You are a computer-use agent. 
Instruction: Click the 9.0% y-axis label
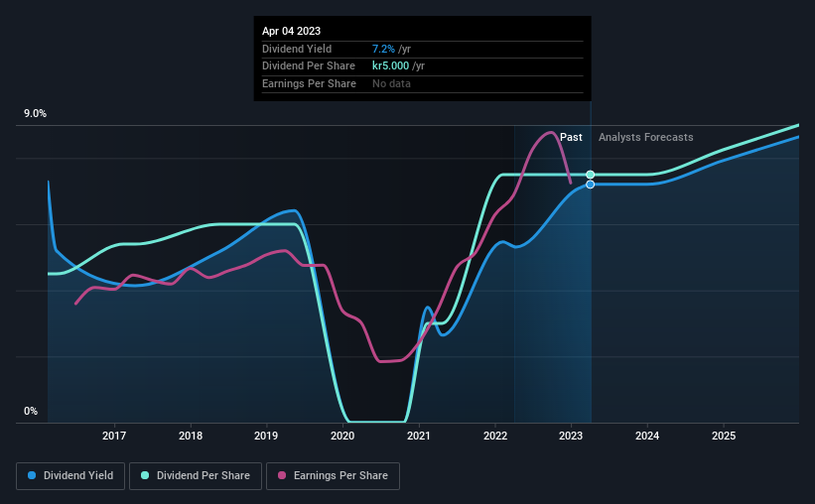tap(35, 114)
